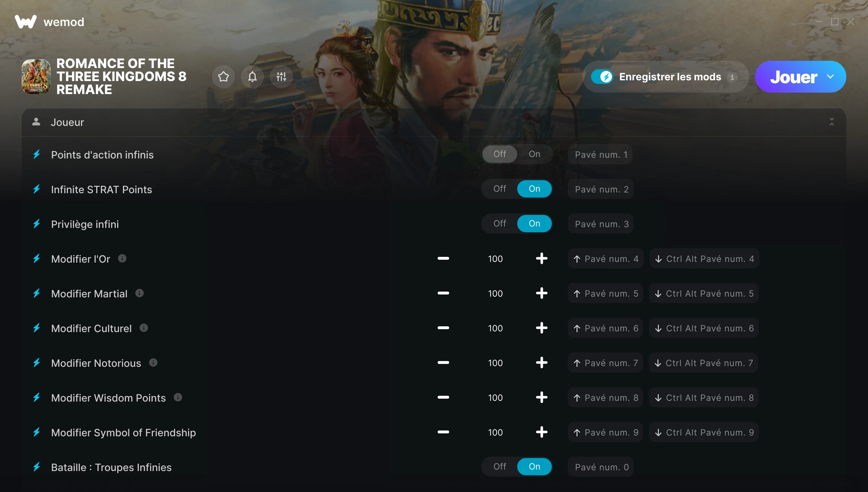Switch off Bataille : Troupes Infinies
The height and width of the screenshot is (492, 868).
click(x=500, y=467)
